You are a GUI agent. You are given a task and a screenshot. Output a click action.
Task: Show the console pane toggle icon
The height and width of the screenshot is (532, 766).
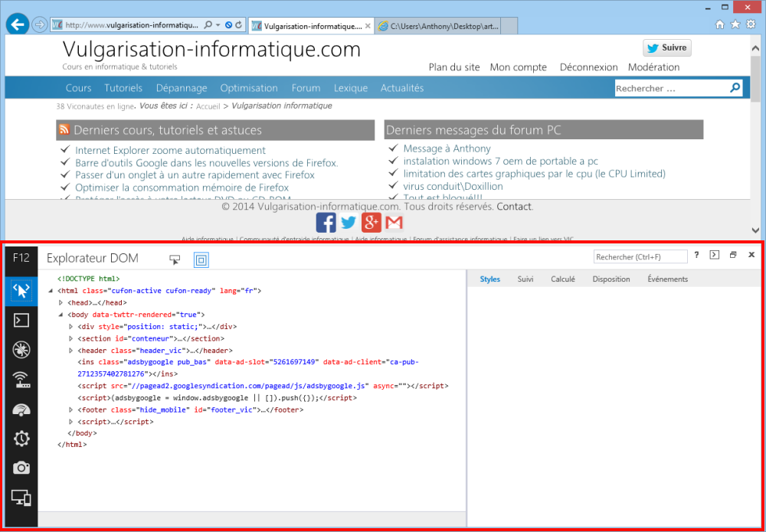coord(715,255)
